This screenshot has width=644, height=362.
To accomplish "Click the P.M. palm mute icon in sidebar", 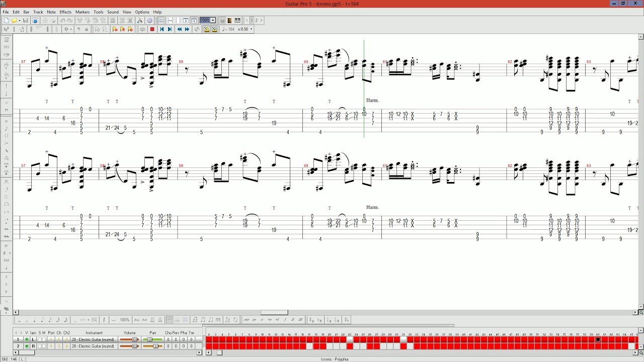I will tap(6, 260).
